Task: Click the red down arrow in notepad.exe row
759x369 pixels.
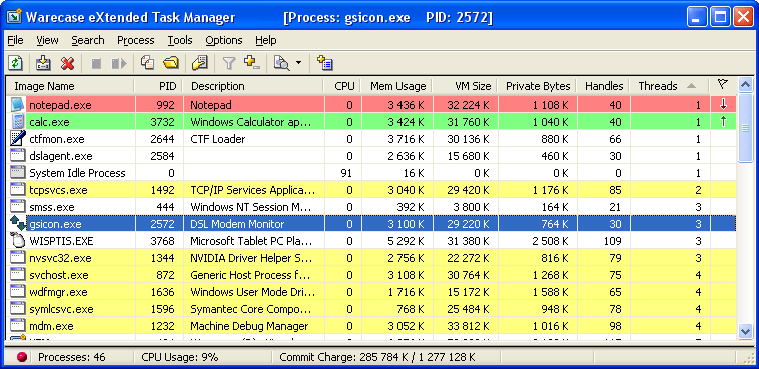Action: pyautogui.click(x=723, y=105)
